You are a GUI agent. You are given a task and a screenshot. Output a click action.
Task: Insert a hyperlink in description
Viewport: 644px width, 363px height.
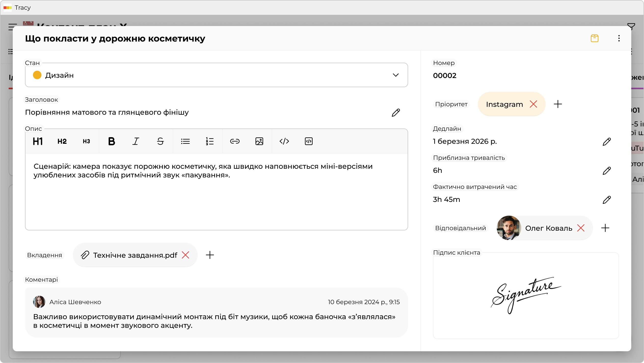coord(235,141)
